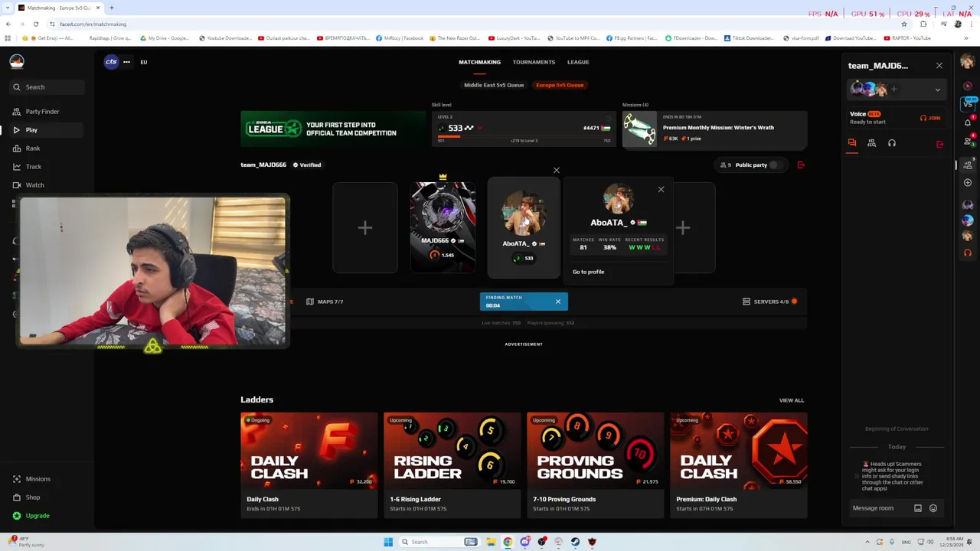This screenshot has height=551, width=980.
Task: Close the team_MAJD6 chat panel
Action: click(x=939, y=66)
